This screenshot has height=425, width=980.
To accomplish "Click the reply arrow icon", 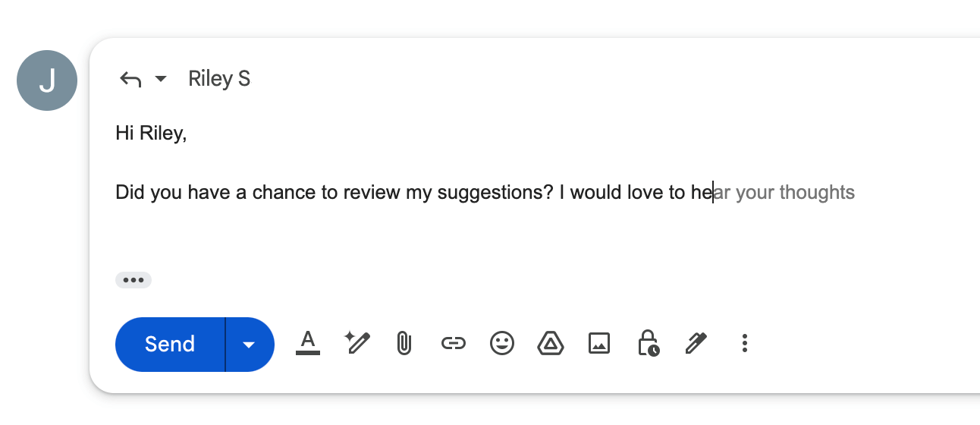I will tap(130, 79).
